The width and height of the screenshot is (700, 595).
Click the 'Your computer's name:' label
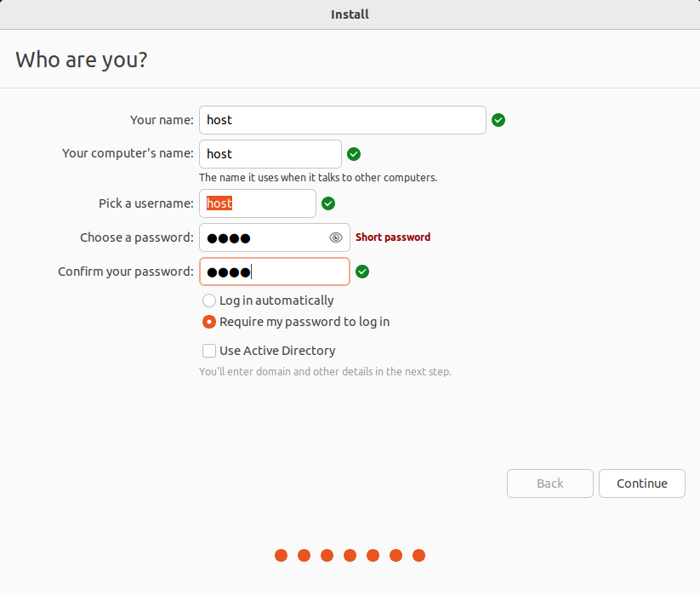point(128,154)
